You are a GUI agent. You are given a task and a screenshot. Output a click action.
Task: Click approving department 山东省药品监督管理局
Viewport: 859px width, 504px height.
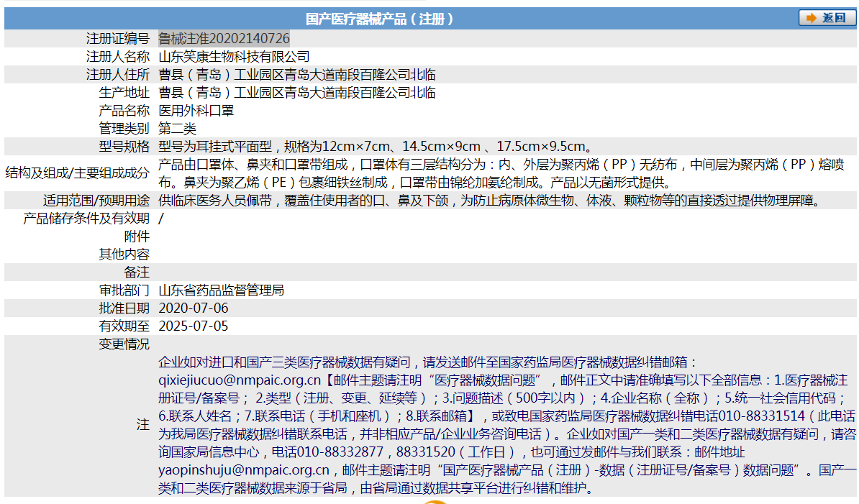(222, 290)
